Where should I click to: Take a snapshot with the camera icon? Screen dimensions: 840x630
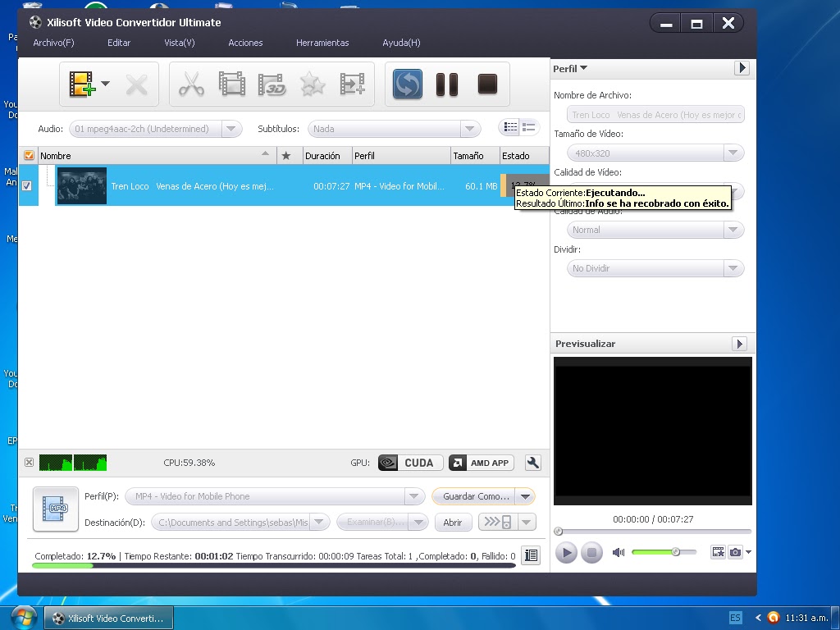point(735,552)
